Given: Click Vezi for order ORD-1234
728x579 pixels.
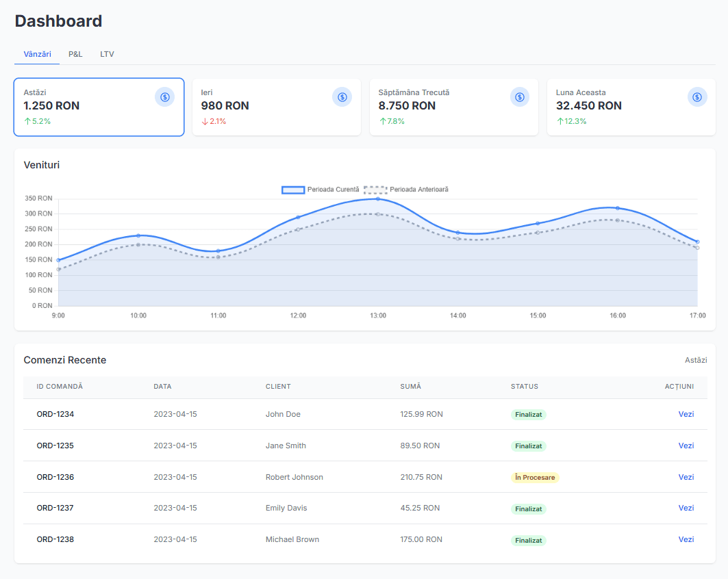Looking at the screenshot, I should (x=686, y=414).
